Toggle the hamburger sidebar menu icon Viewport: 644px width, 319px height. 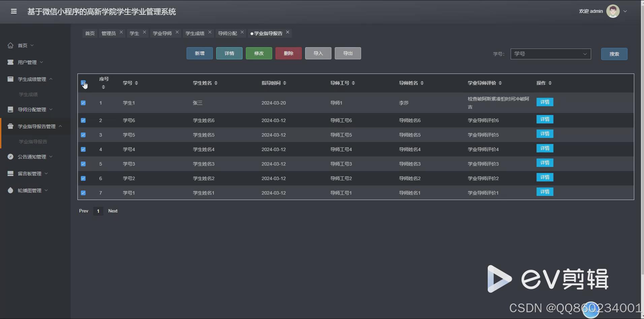14,11
